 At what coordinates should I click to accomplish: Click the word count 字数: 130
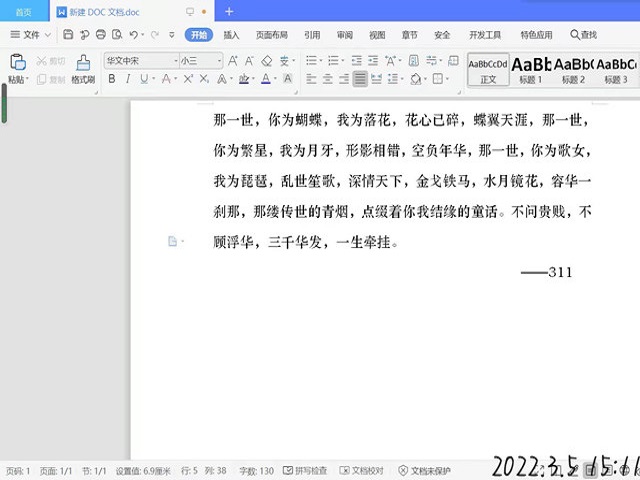pos(256,471)
